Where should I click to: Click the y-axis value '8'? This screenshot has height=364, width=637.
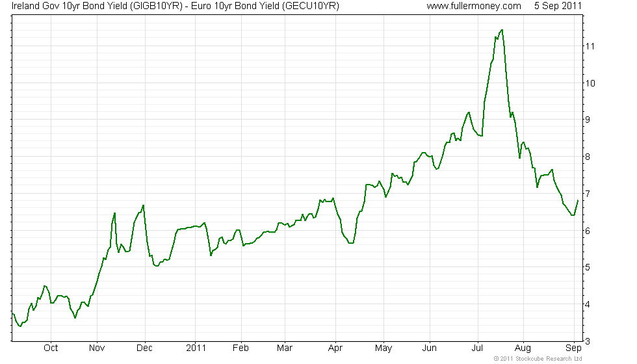(588, 157)
